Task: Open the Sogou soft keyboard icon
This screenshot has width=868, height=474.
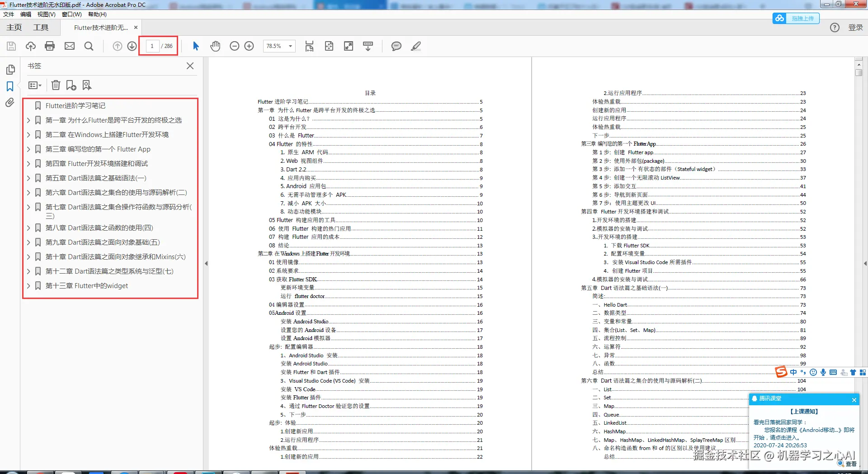Action: click(833, 372)
